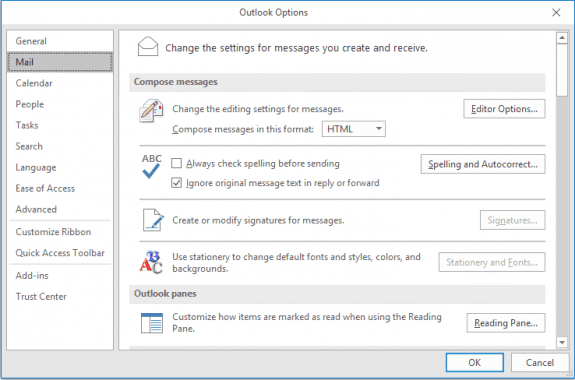Open the Calendar options category
Viewport: 575px width, 380px height.
(60, 83)
